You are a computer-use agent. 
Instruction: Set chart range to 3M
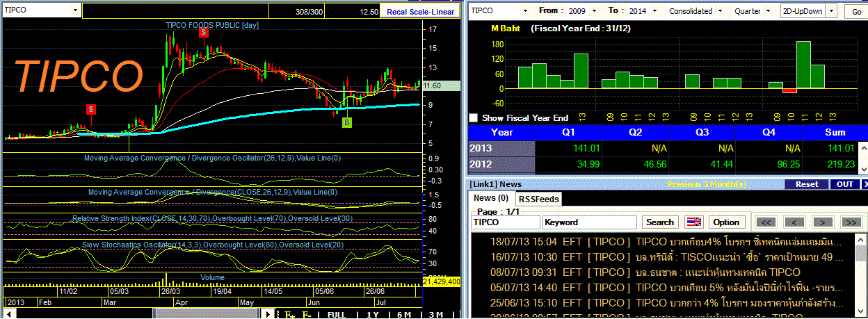coord(435,315)
